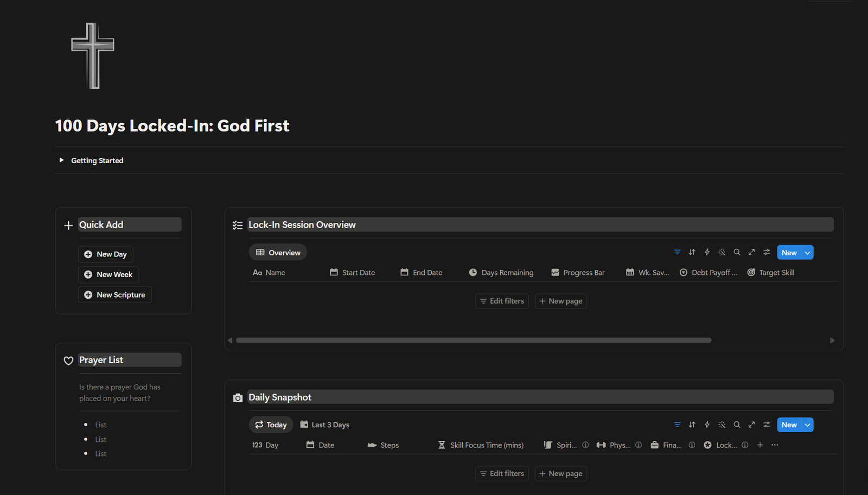The height and width of the screenshot is (495, 868).
Task: Click search icon in Daily Snapshot toolbar
Action: 737,425
